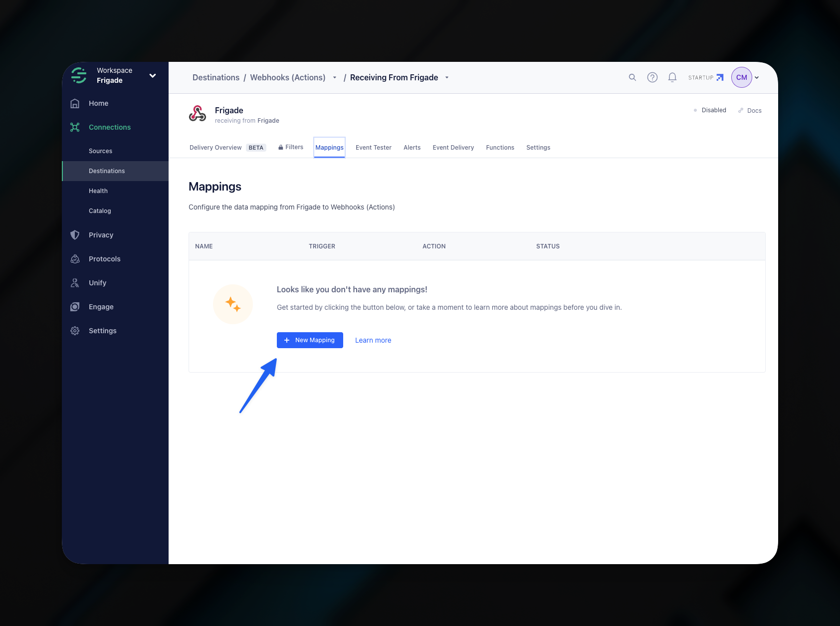Go to Destinations breadcrumb
Screen dimensions: 840x626
point(216,77)
